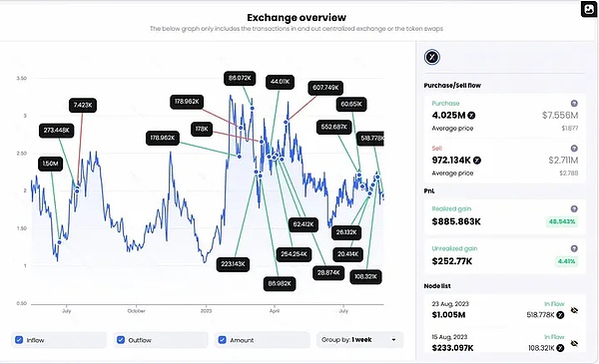
Task: Click the 4.41% unrealized gain badge
Action: coord(566,261)
